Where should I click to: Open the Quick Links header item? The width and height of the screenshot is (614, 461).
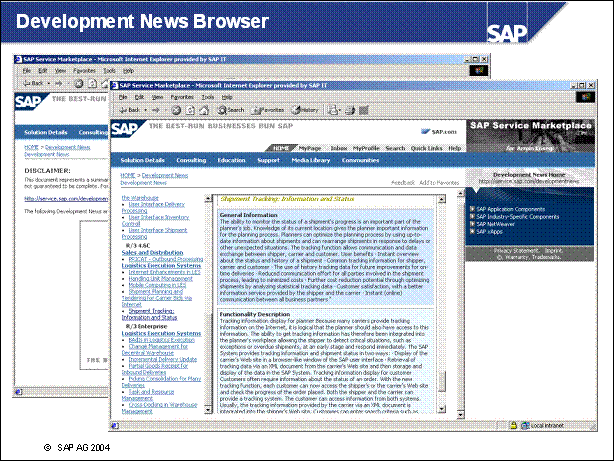coord(427,148)
